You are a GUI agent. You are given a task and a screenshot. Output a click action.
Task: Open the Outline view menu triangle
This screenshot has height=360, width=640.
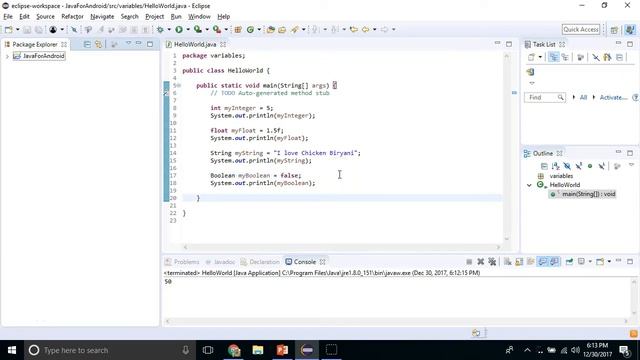click(x=631, y=164)
